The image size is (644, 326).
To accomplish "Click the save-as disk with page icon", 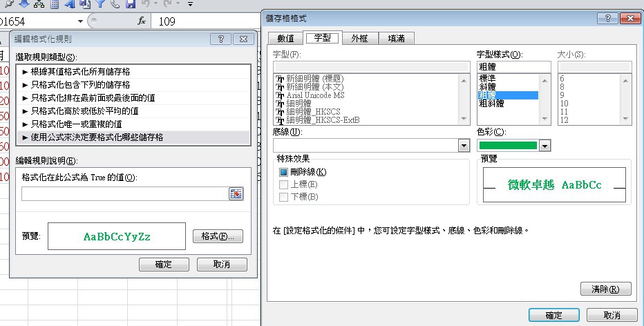I will (x=85, y=3).
